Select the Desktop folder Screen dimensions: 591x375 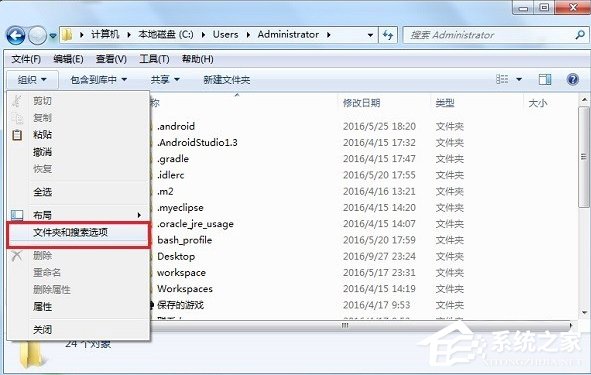click(x=176, y=256)
